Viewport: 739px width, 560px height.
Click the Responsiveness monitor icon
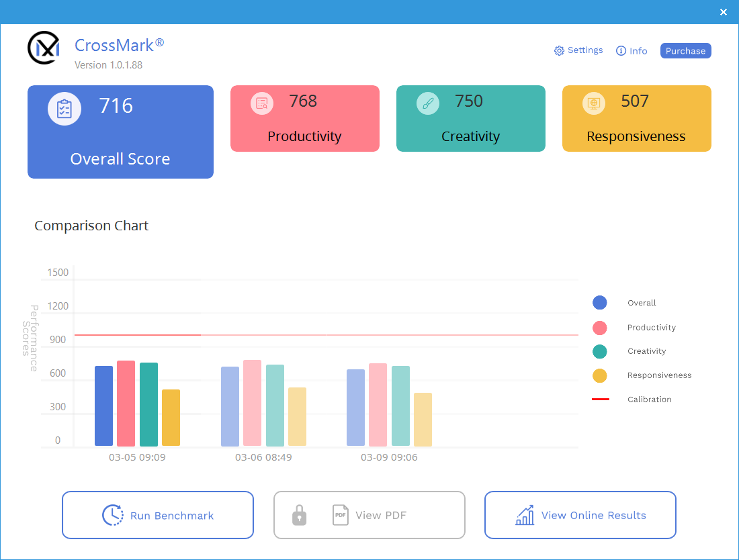(x=594, y=103)
